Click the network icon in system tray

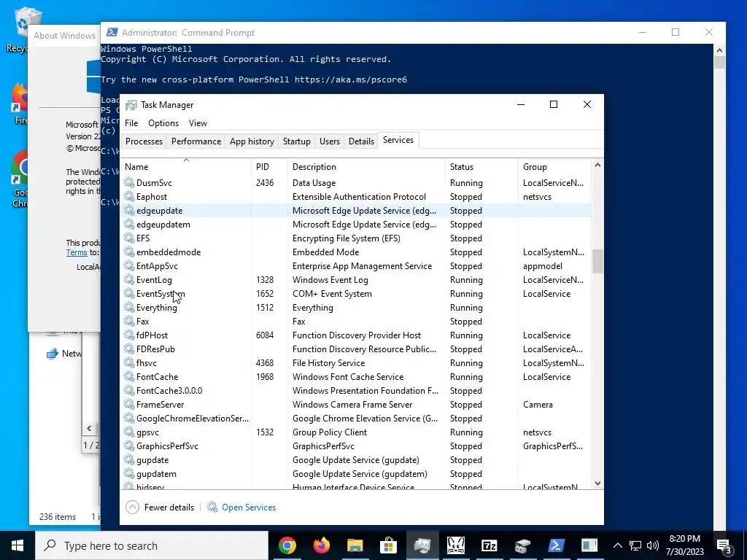point(635,545)
